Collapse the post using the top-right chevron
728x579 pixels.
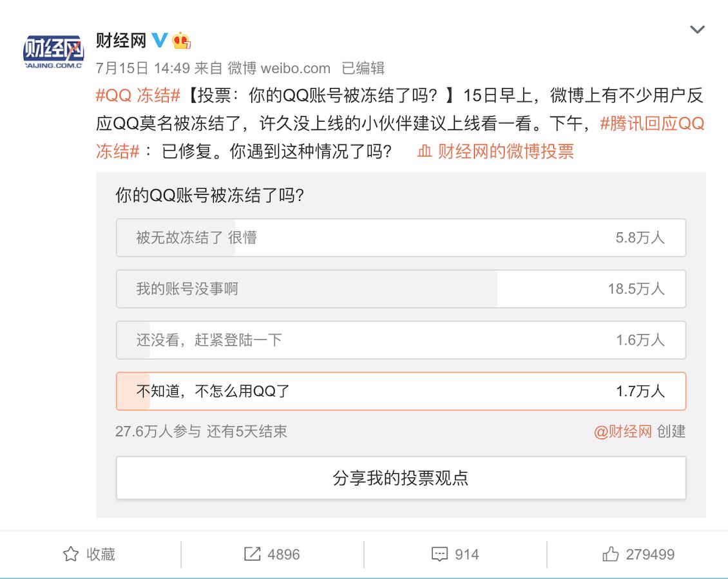tap(697, 29)
